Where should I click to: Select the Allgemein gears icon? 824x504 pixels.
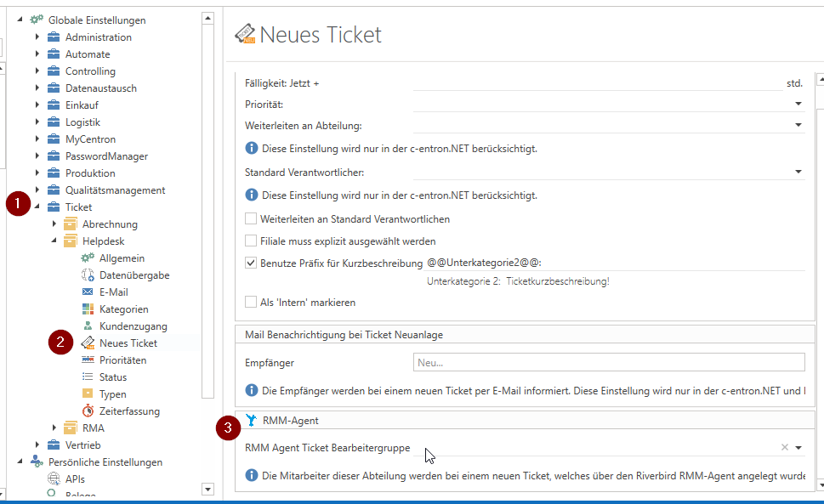tap(88, 258)
